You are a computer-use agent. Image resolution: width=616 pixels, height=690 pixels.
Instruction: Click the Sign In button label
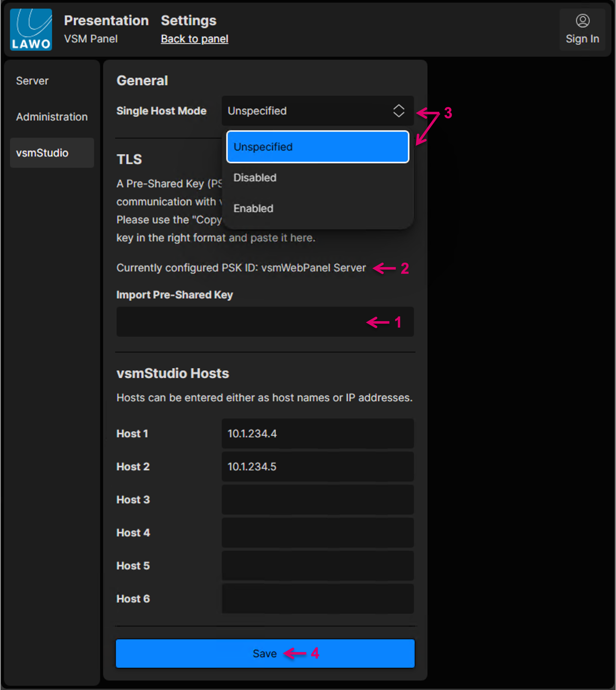click(x=582, y=39)
